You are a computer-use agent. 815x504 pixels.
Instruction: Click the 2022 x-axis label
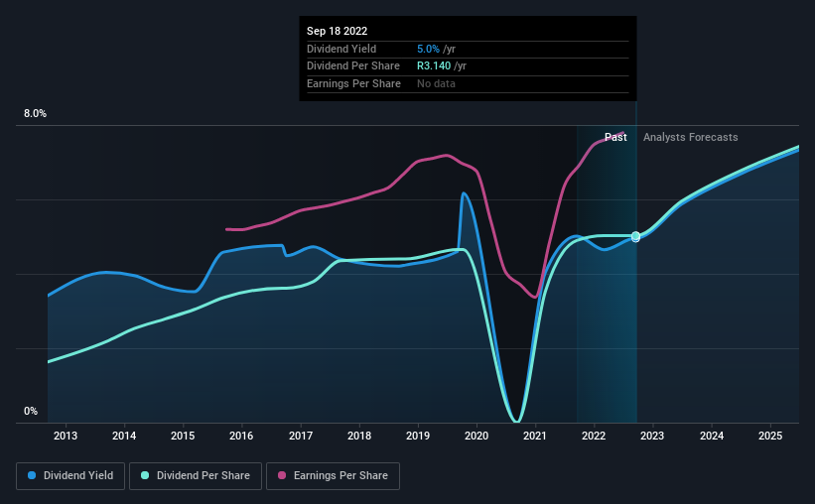pyautogui.click(x=594, y=436)
